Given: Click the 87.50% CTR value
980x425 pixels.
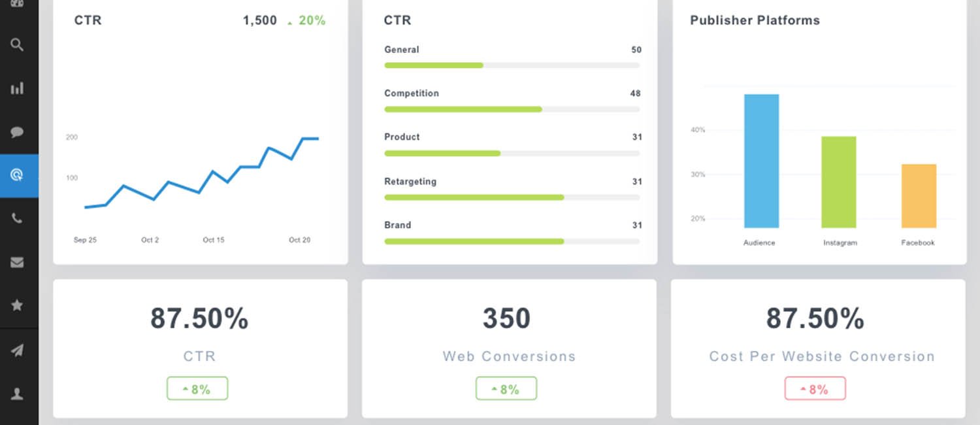Looking at the screenshot, I should (199, 318).
